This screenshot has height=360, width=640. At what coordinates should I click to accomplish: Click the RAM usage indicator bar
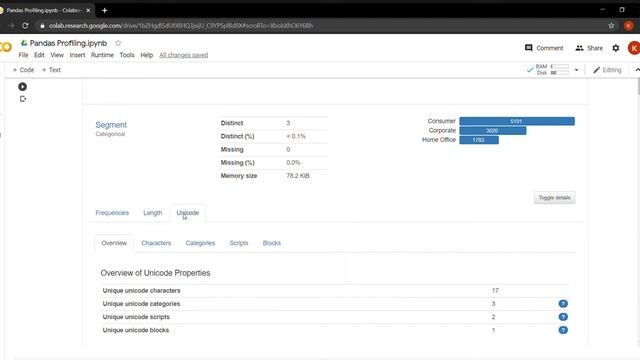click(x=560, y=66)
